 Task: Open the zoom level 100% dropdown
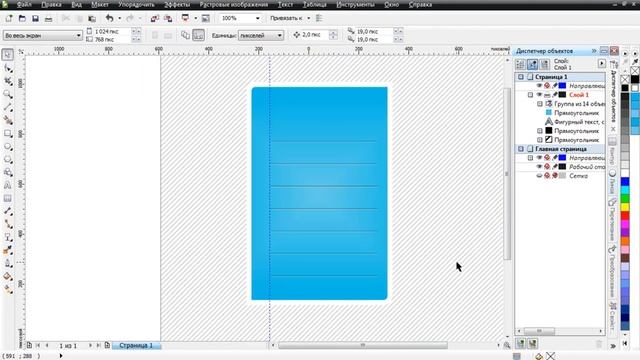pos(257,18)
